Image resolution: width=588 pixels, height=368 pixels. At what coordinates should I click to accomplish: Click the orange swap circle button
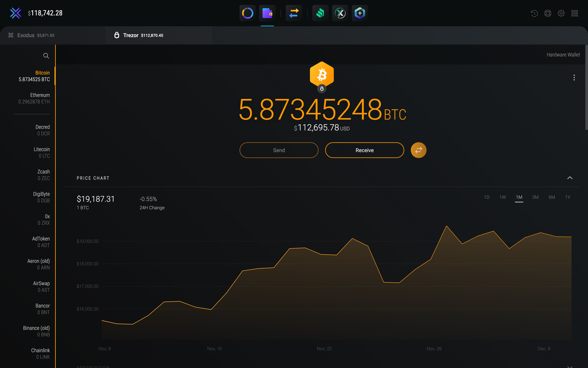coord(418,150)
